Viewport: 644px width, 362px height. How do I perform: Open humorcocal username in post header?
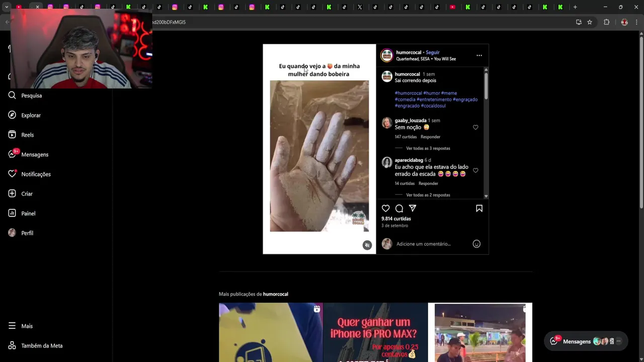tap(409, 52)
